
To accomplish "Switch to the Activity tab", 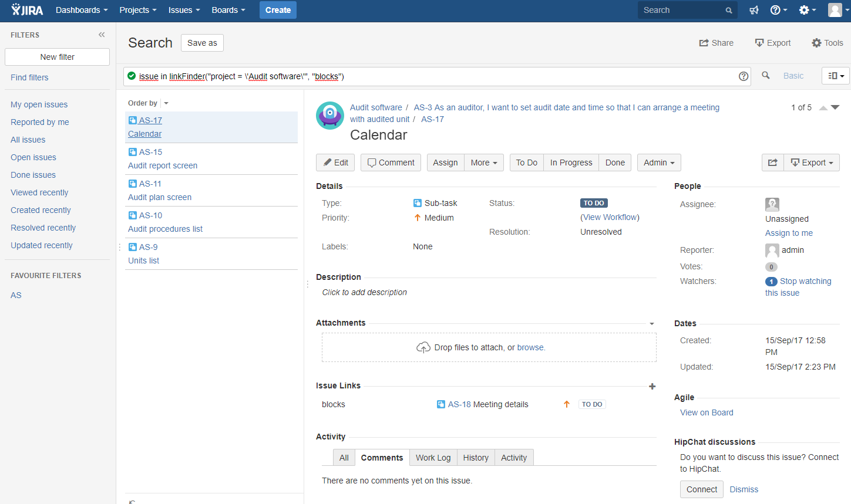I will 514,458.
